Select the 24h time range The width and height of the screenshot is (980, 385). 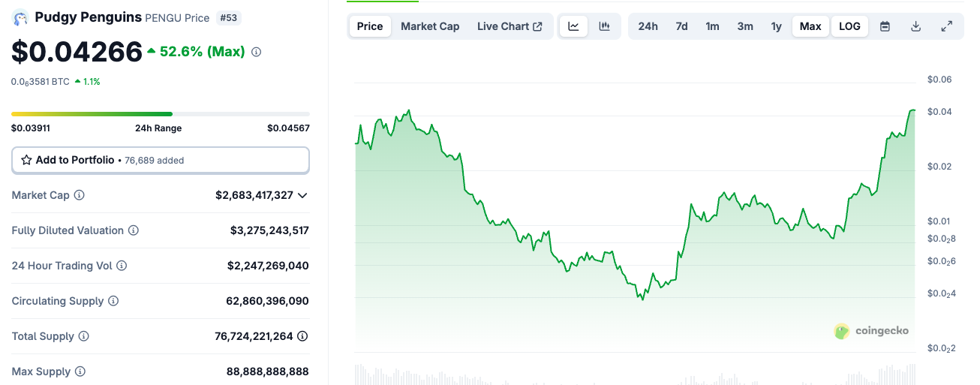pyautogui.click(x=648, y=26)
